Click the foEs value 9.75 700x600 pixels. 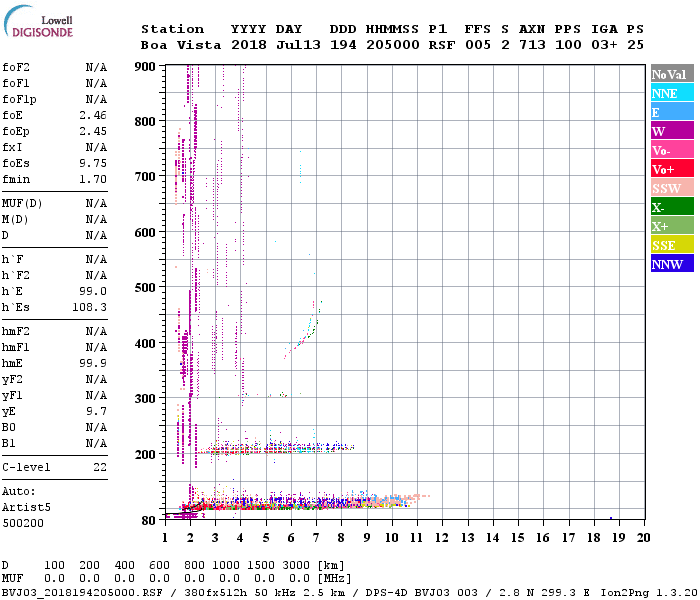[93, 163]
